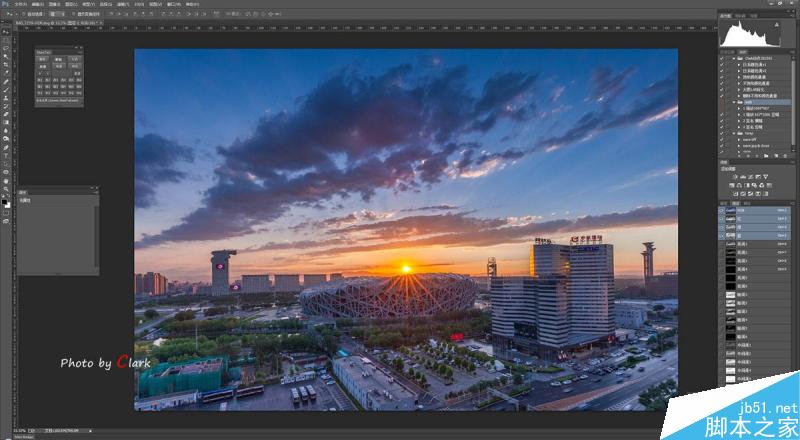Screen dimensions: 800x440
Task: Select the Zoom tool
Action: (x=6, y=189)
